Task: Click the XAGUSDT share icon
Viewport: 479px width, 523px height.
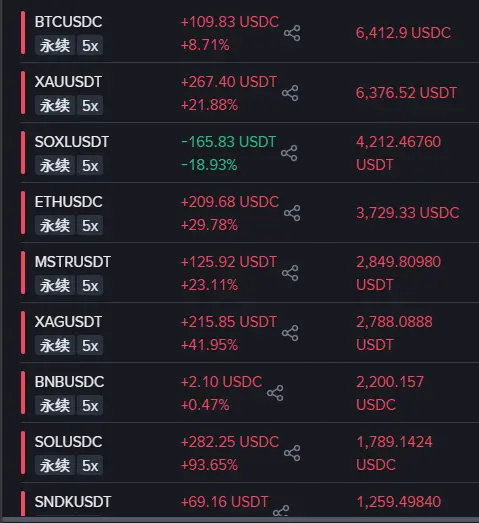Action: click(x=290, y=333)
